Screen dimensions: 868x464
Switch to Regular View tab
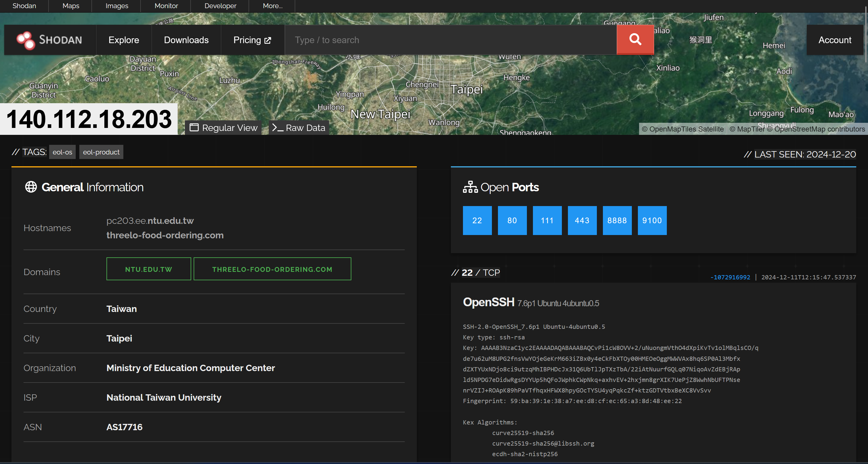click(x=223, y=128)
